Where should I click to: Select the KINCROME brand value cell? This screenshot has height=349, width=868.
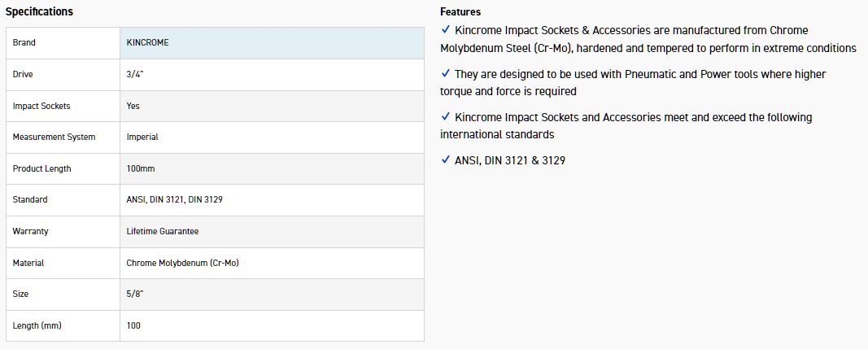point(148,42)
